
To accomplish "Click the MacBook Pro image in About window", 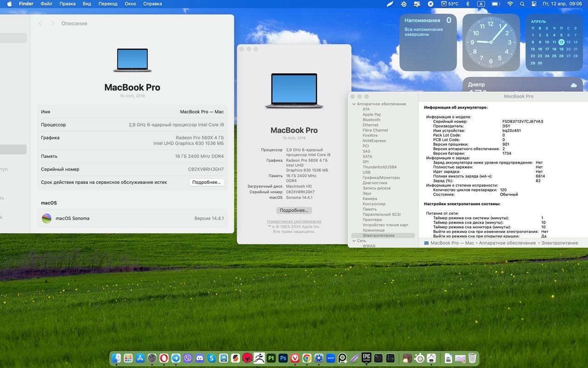I will pos(294,91).
